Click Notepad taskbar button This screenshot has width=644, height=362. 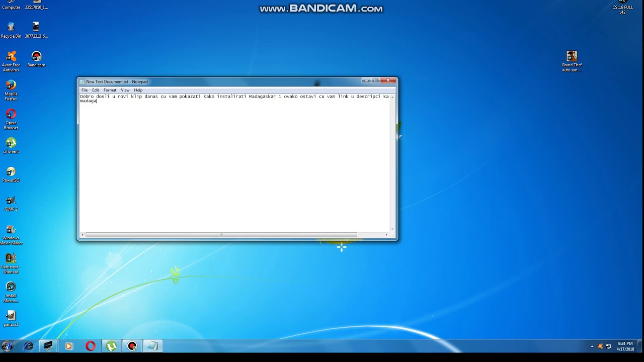153,346
